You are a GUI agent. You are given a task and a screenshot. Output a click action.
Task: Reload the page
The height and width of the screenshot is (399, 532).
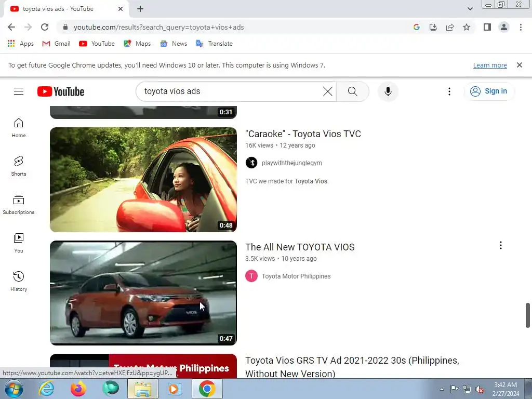coord(45,27)
